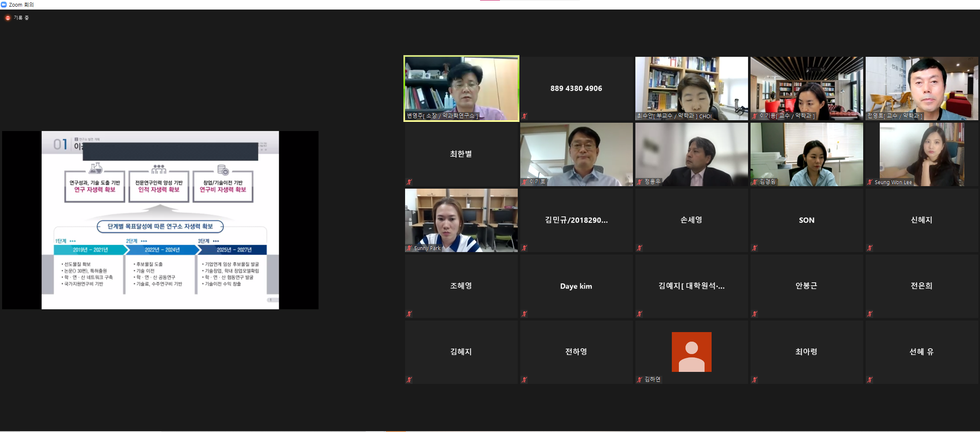Select the Seung Won Lee video tile
The width and height of the screenshot is (980, 432).
[922, 154]
